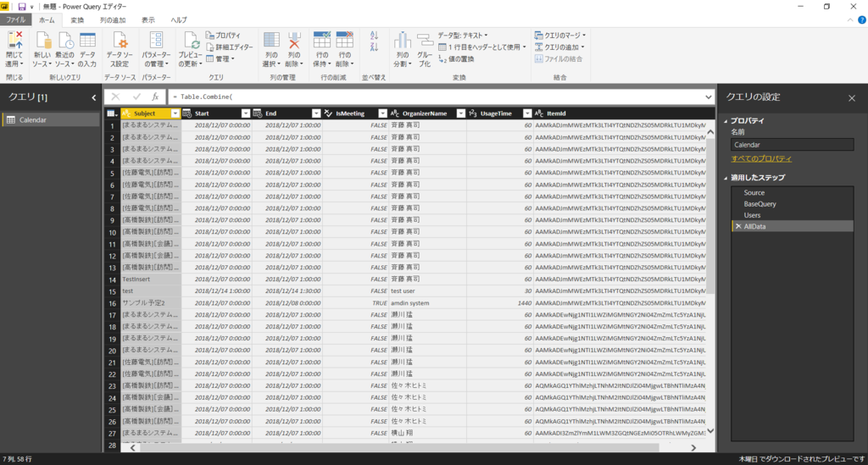Click 列の削除 (Remove Columns) icon
The height and width of the screenshot is (465, 868).
294,41
